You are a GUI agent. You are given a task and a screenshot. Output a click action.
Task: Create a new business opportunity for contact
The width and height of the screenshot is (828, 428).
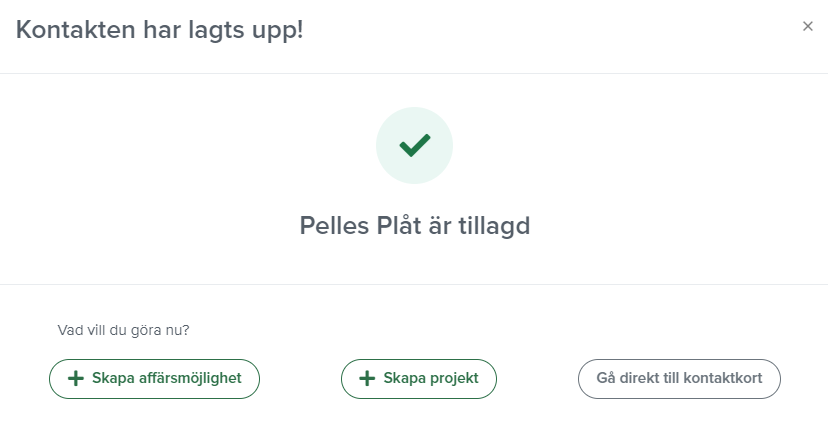[154, 379]
